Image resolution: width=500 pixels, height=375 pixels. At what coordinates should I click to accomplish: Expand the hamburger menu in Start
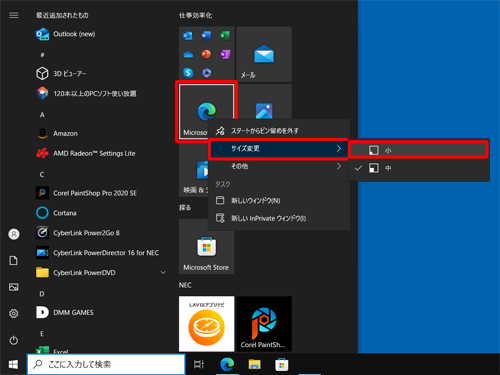coord(14,15)
